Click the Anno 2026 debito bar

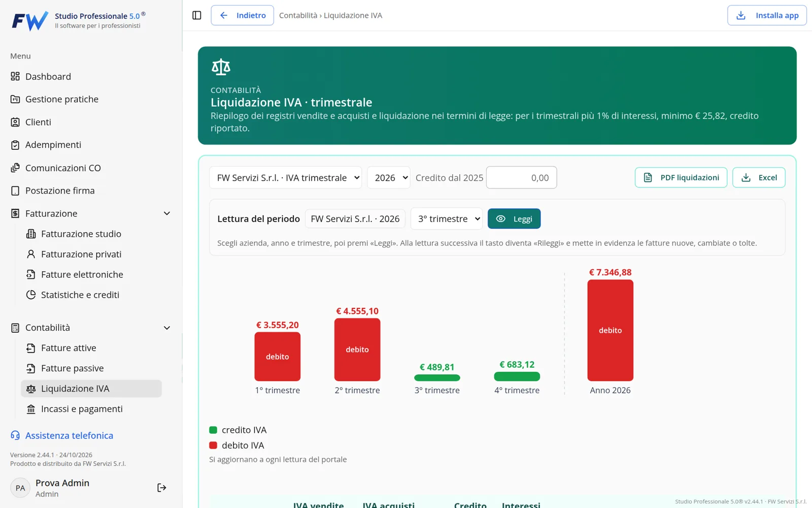coord(611,330)
